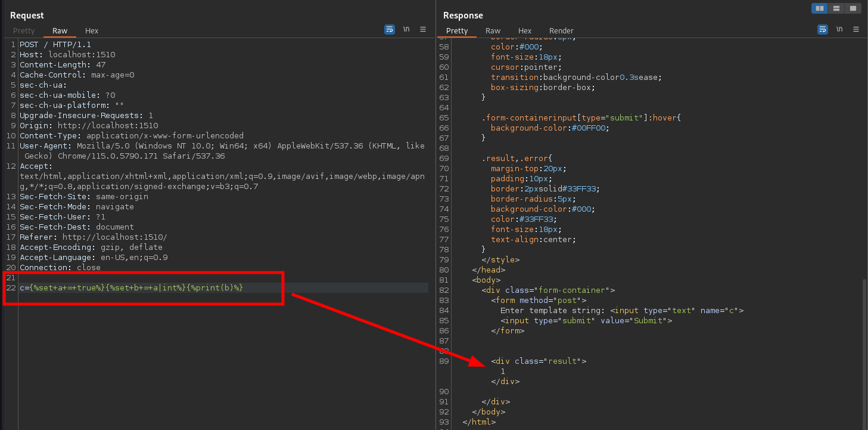Click the Response panel title
868x430 pixels.
[463, 15]
